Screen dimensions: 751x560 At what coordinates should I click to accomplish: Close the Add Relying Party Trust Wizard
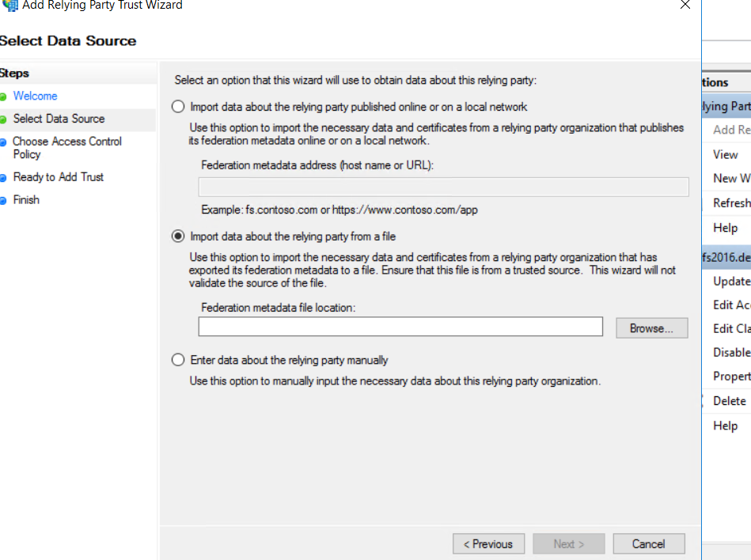(x=685, y=5)
